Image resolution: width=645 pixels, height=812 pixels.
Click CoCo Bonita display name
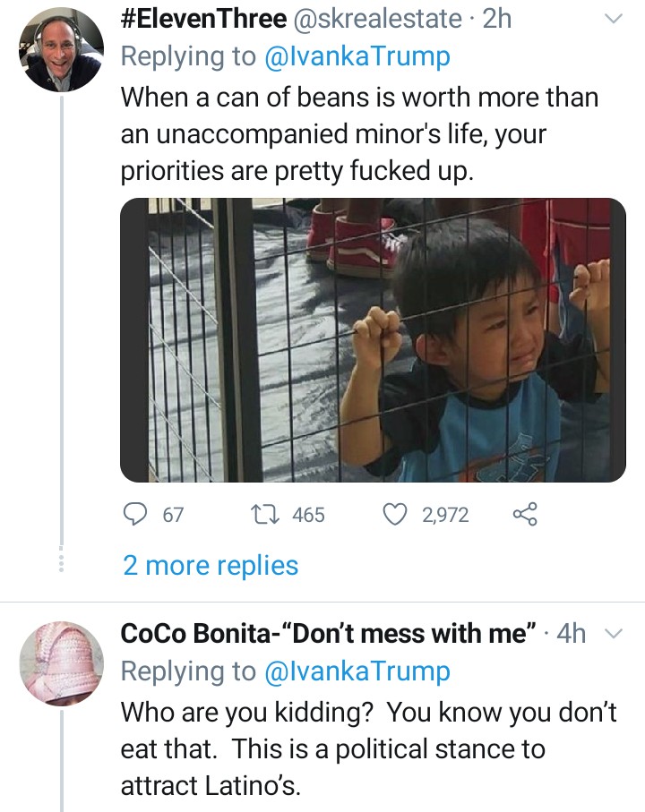[x=328, y=634]
